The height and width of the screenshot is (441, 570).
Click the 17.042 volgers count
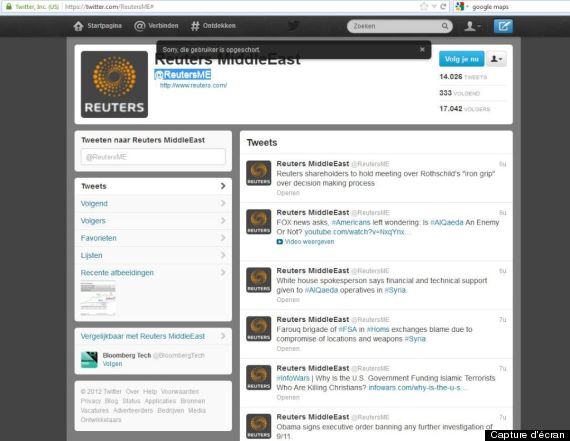tap(465, 109)
